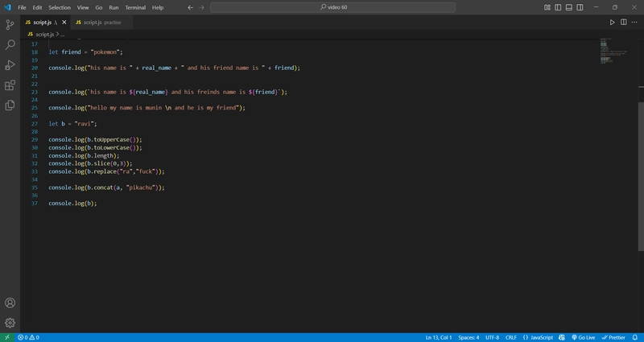The width and height of the screenshot is (644, 342).
Task: Close the script.js ..\ tab
Action: coord(64,23)
